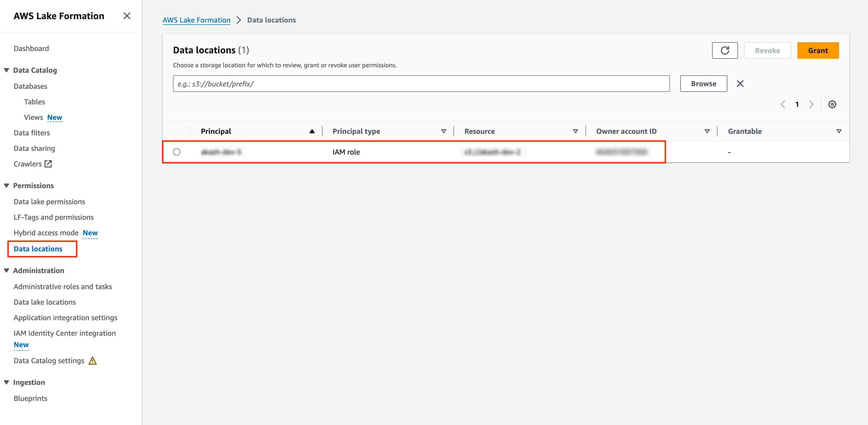The image size is (868, 425).
Task: Click the Grant button
Action: click(818, 50)
